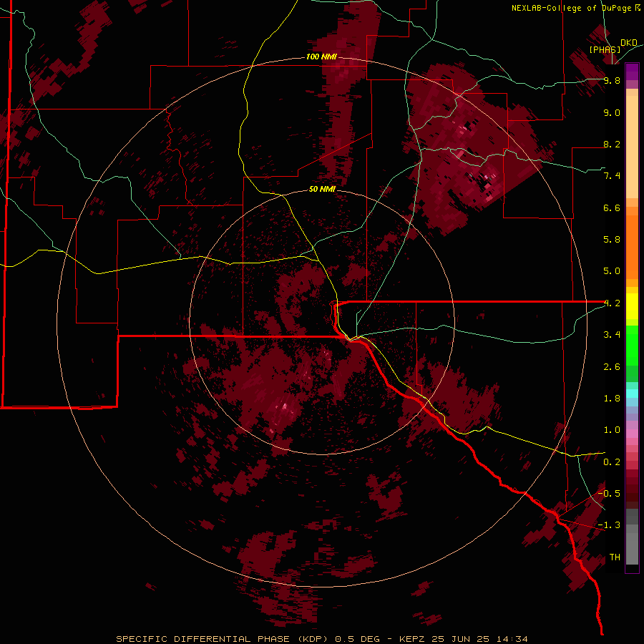644x644 pixels.
Task: Select the 0.2 value on the scale
Action: pyautogui.click(x=612, y=462)
